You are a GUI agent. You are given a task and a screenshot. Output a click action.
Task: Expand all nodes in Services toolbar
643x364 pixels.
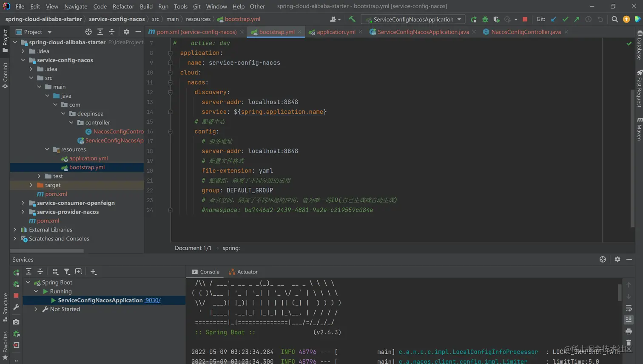click(x=28, y=272)
